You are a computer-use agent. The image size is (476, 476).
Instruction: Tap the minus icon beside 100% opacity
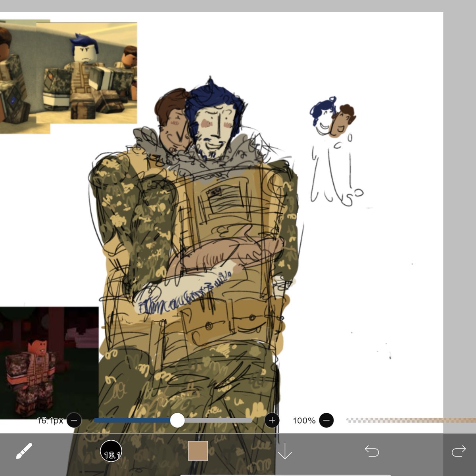(x=326, y=420)
